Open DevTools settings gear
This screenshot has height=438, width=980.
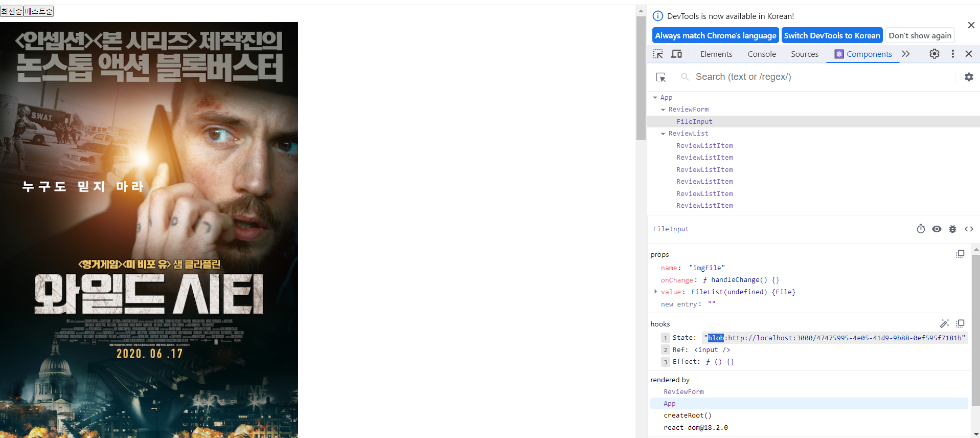point(935,54)
